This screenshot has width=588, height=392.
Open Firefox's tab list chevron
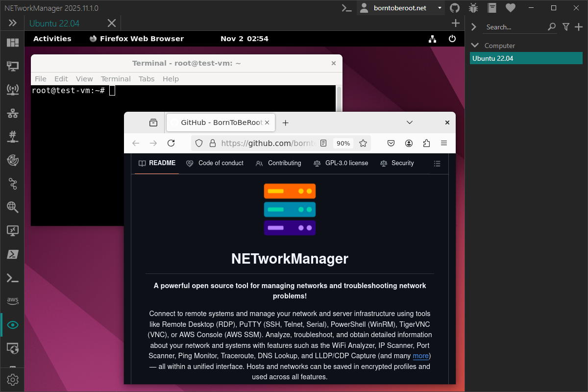410,122
